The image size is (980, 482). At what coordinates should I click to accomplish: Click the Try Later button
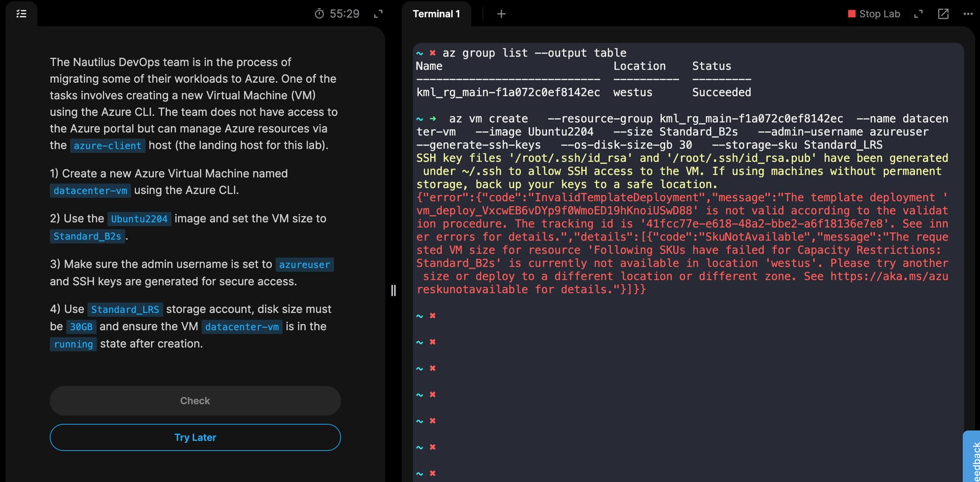[x=195, y=438]
